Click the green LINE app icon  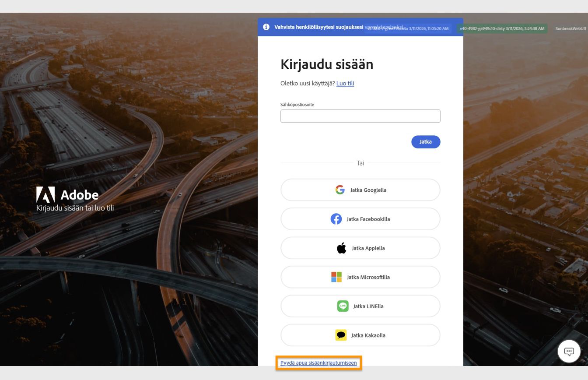(343, 306)
